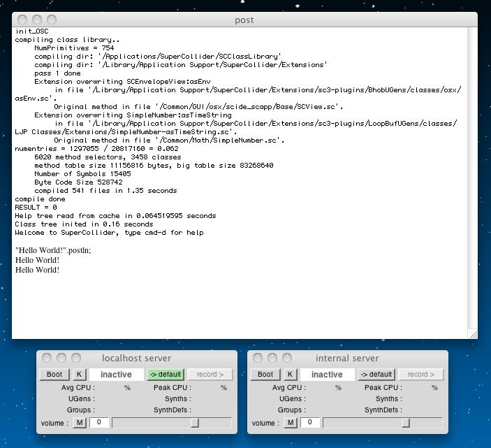
Task: Click inactive status on internal server
Action: coord(327,375)
